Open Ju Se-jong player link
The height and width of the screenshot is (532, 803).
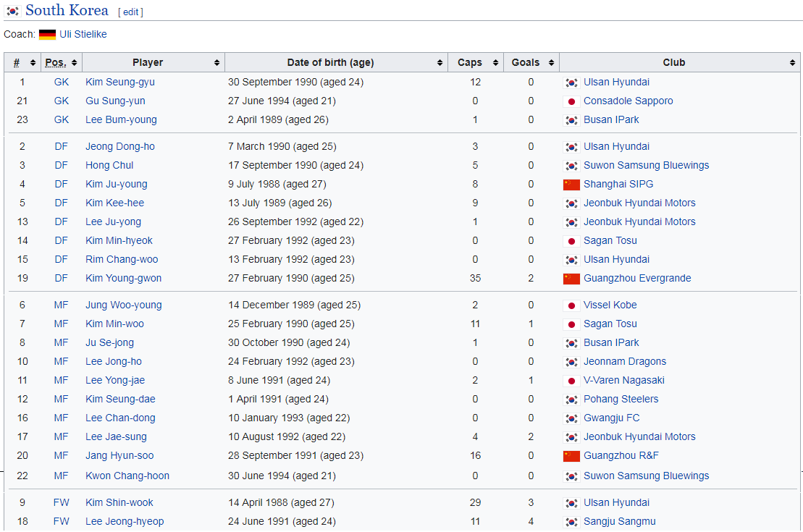[x=109, y=342]
